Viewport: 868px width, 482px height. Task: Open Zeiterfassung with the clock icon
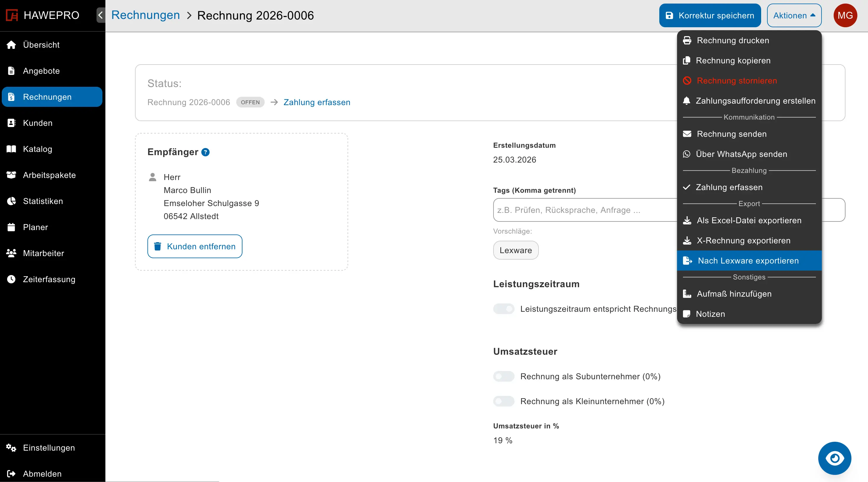pyautogui.click(x=11, y=279)
